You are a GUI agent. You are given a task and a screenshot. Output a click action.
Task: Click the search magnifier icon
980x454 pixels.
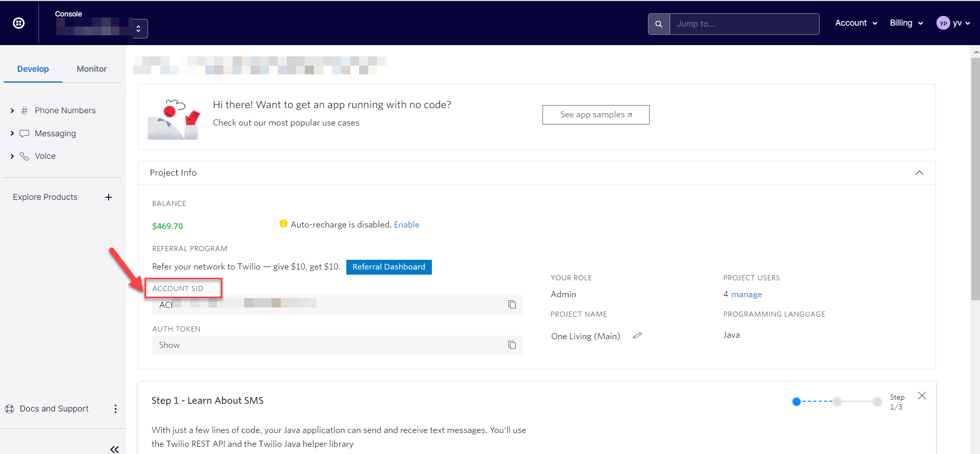coord(659,24)
